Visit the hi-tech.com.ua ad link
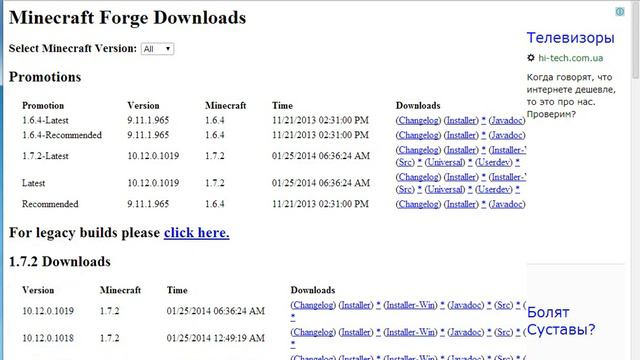 tap(570, 58)
